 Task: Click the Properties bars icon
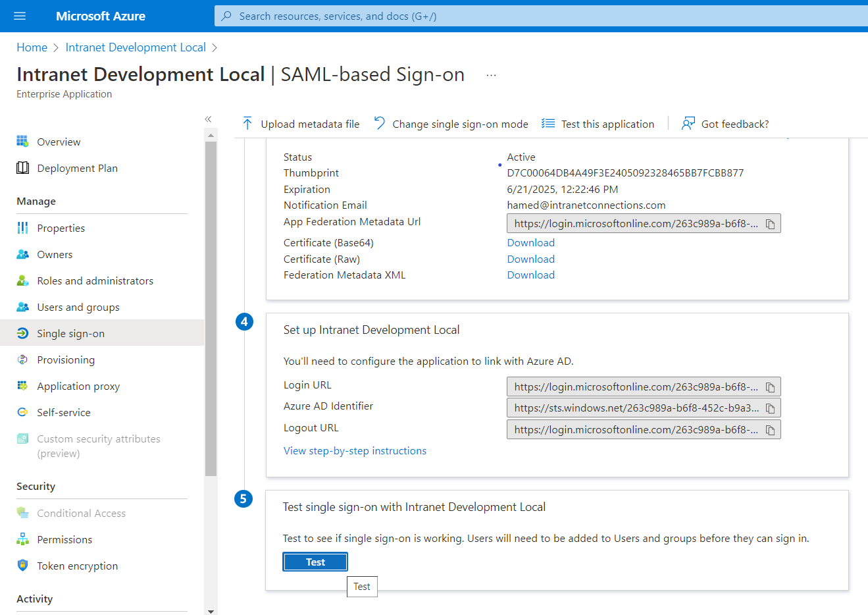[22, 228]
